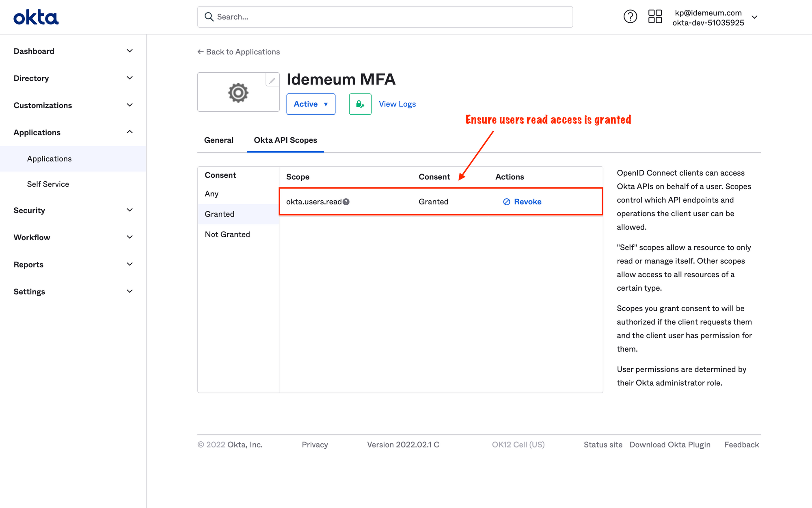Click the Okta logo
The height and width of the screenshot is (508, 812).
[x=36, y=17]
